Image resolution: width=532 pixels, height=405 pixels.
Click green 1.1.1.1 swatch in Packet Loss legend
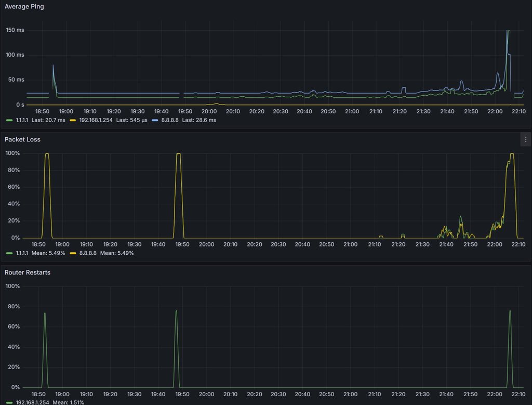tap(9, 253)
